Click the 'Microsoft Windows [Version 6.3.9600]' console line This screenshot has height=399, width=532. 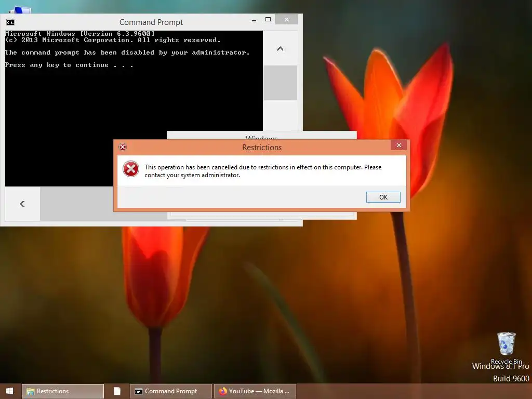pos(79,34)
